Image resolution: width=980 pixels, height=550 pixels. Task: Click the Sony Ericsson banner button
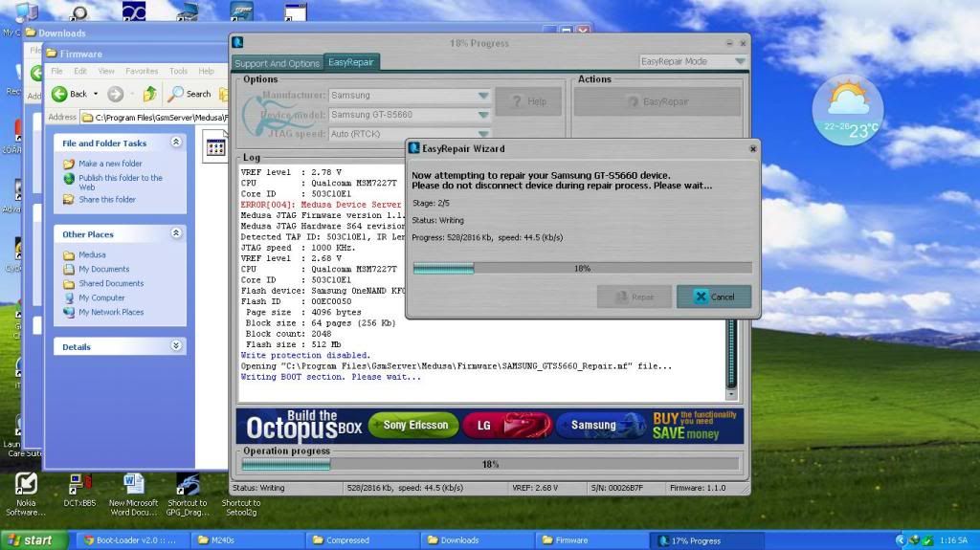[x=413, y=425]
